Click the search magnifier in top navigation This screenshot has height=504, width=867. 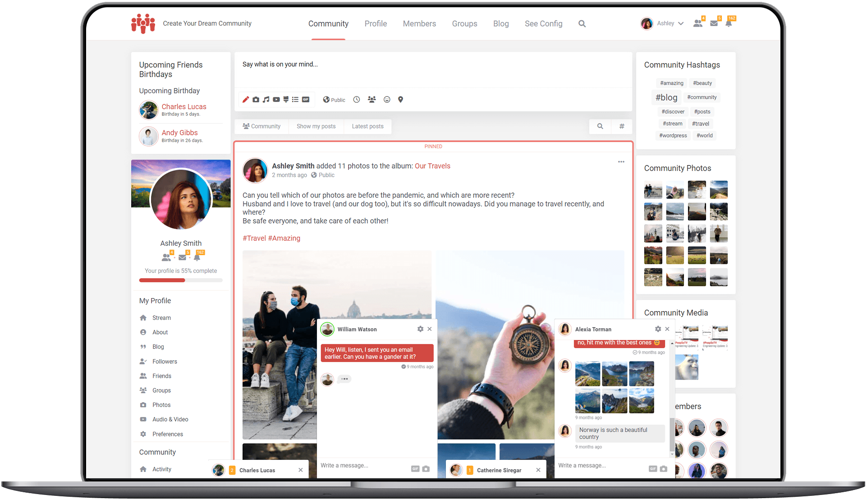coord(582,24)
